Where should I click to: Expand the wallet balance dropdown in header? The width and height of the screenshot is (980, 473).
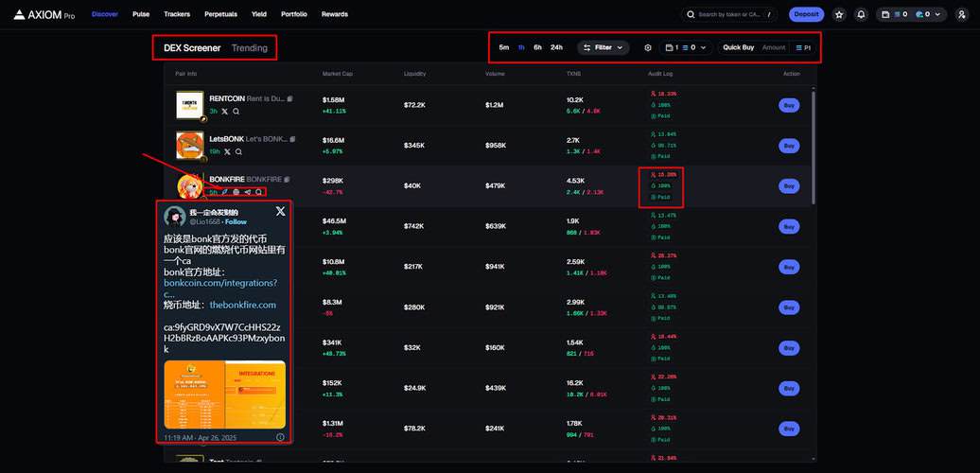(911, 14)
